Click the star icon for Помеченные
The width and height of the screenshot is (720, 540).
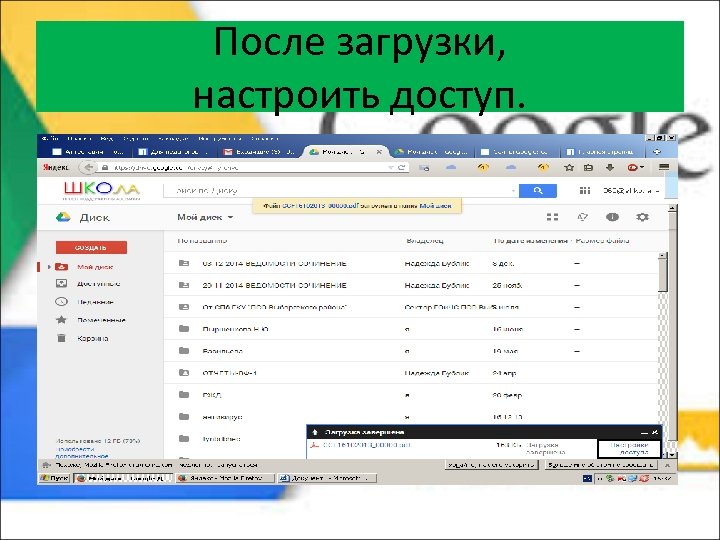[61, 320]
